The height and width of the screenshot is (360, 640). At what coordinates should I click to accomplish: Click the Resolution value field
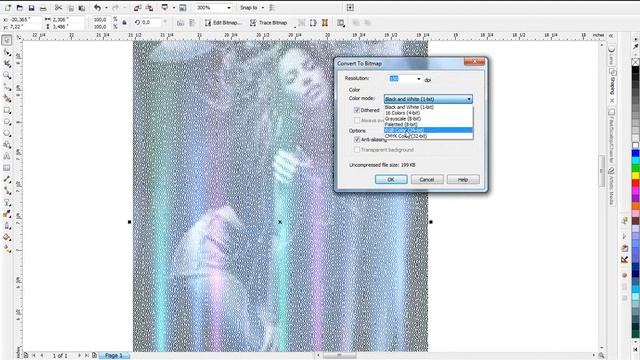[x=402, y=79]
